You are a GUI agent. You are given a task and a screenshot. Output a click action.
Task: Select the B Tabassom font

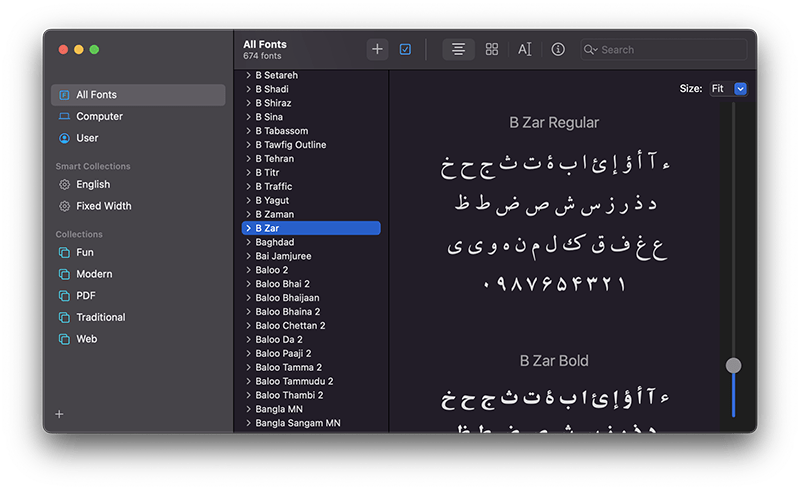(311, 131)
